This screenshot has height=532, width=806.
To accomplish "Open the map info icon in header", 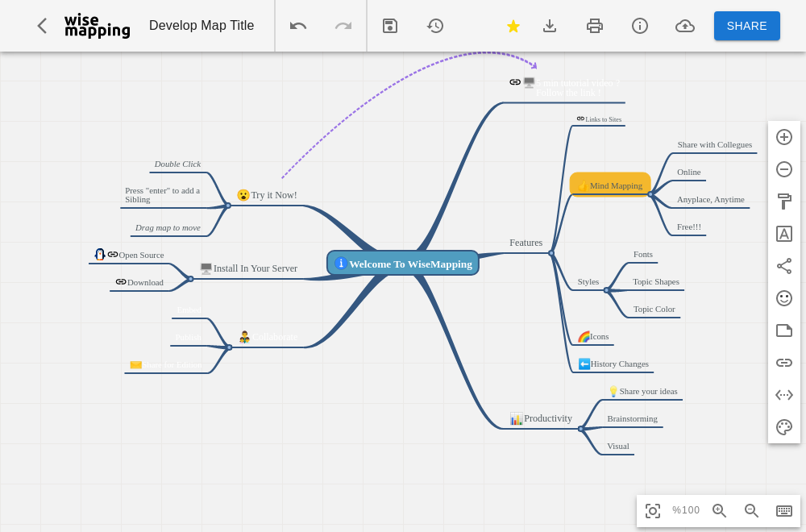I will 639,26.
